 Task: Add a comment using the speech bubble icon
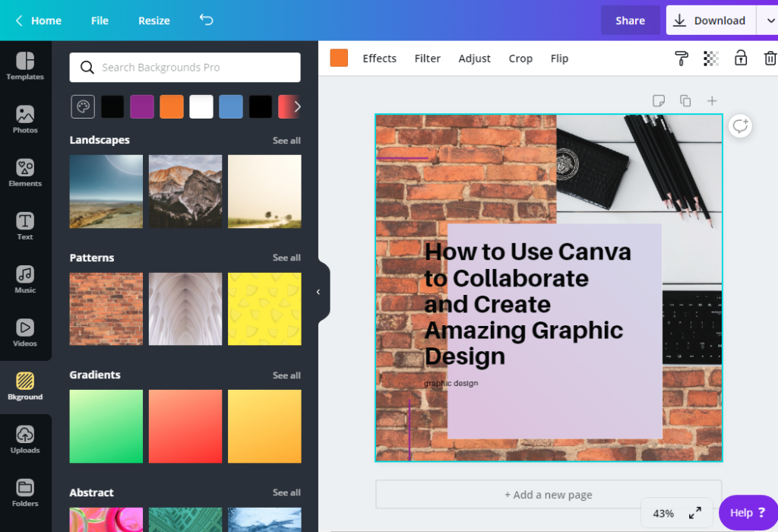coord(658,100)
